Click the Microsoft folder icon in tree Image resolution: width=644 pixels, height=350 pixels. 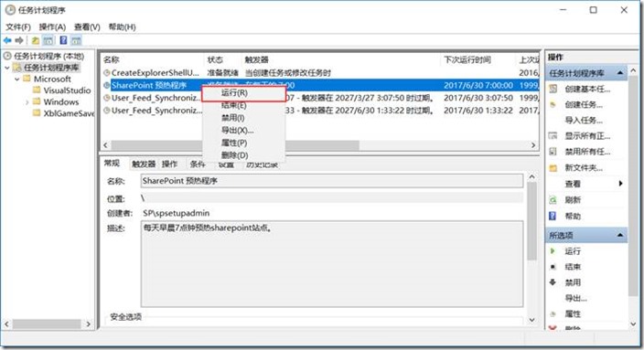pos(27,79)
